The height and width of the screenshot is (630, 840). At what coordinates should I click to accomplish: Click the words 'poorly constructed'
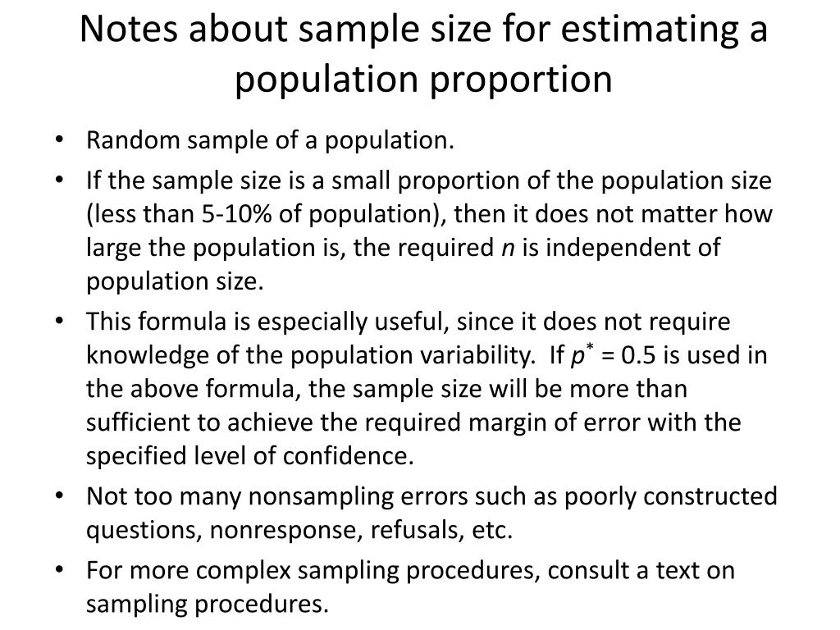[x=670, y=496]
